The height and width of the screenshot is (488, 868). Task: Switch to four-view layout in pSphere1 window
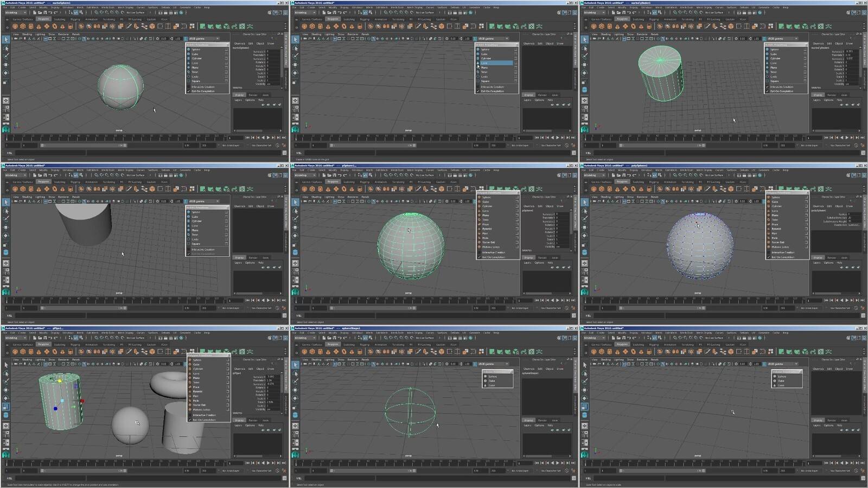point(295,272)
